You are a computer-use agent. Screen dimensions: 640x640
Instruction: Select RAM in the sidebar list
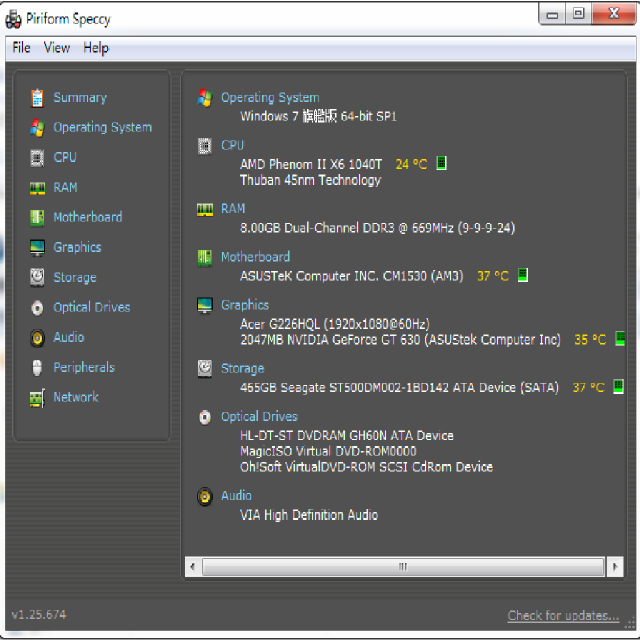coord(65,188)
